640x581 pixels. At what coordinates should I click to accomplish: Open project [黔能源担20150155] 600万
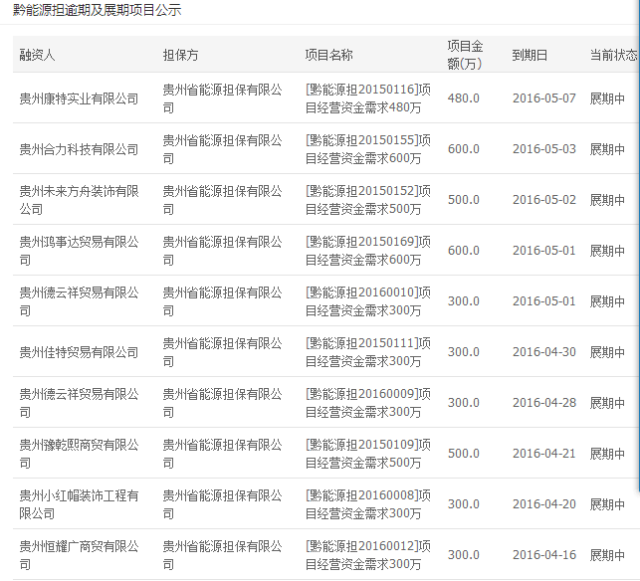click(x=368, y=149)
